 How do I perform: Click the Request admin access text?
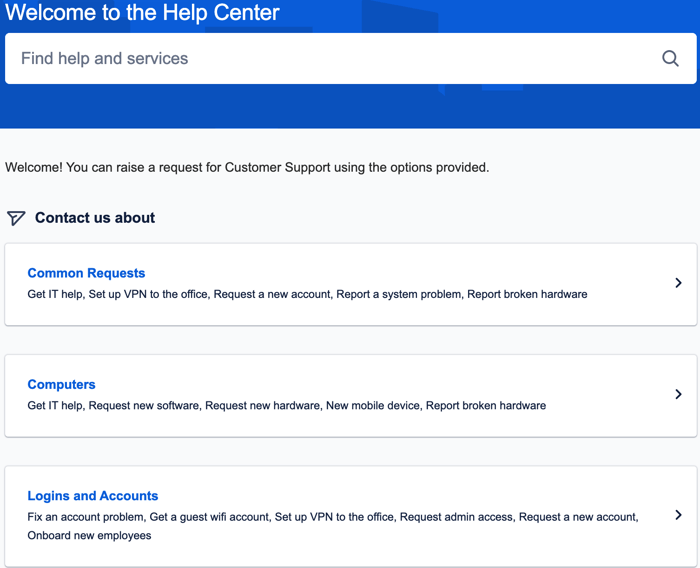456,517
